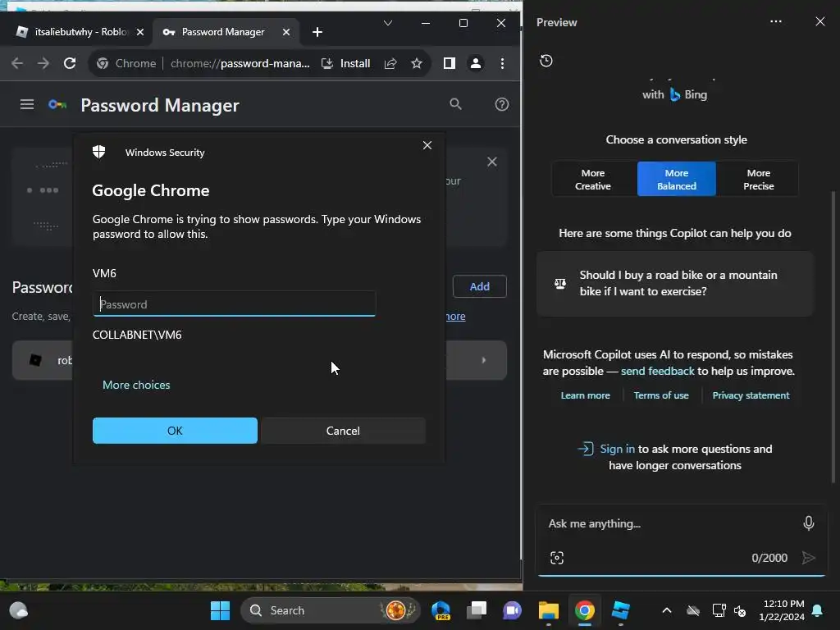Open Copilot Preview from taskbar
Viewport: 840px width, 630px height.
click(441, 610)
